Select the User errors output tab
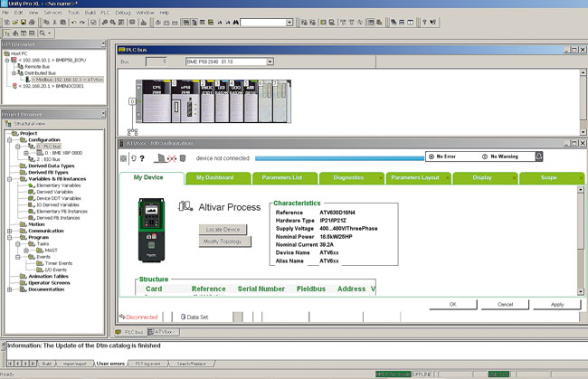 coord(110,364)
